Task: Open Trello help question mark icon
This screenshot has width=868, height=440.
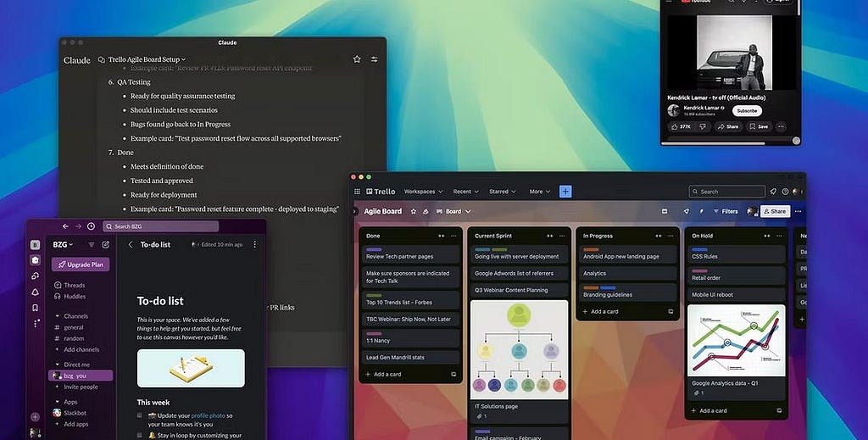Action: [x=785, y=192]
